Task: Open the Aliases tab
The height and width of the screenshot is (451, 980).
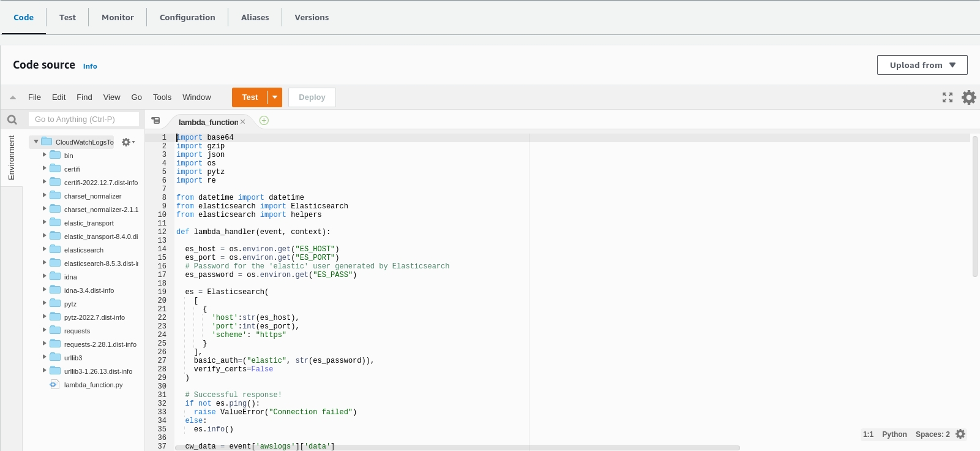Action: click(255, 17)
